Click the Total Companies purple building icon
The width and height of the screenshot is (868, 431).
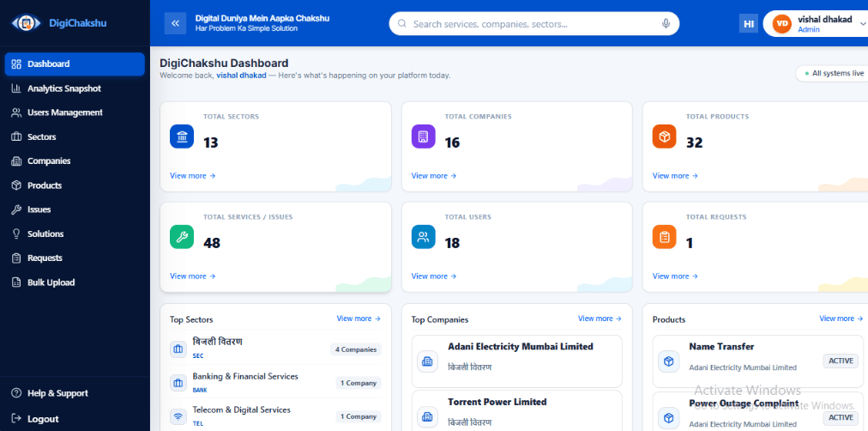click(x=424, y=137)
